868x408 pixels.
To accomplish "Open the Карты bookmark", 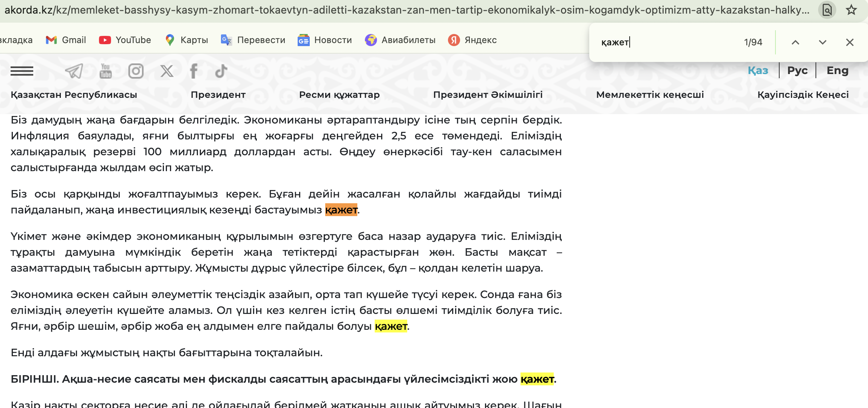I will (x=187, y=40).
